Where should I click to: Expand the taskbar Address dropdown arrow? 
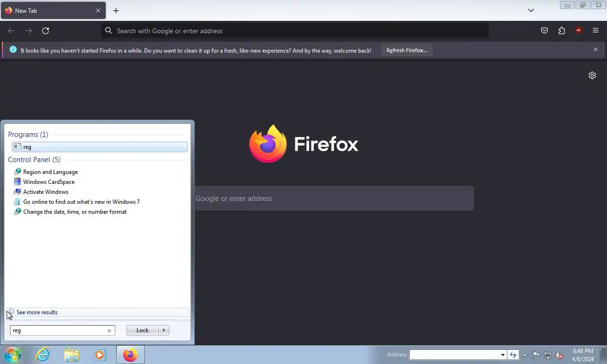click(503, 355)
